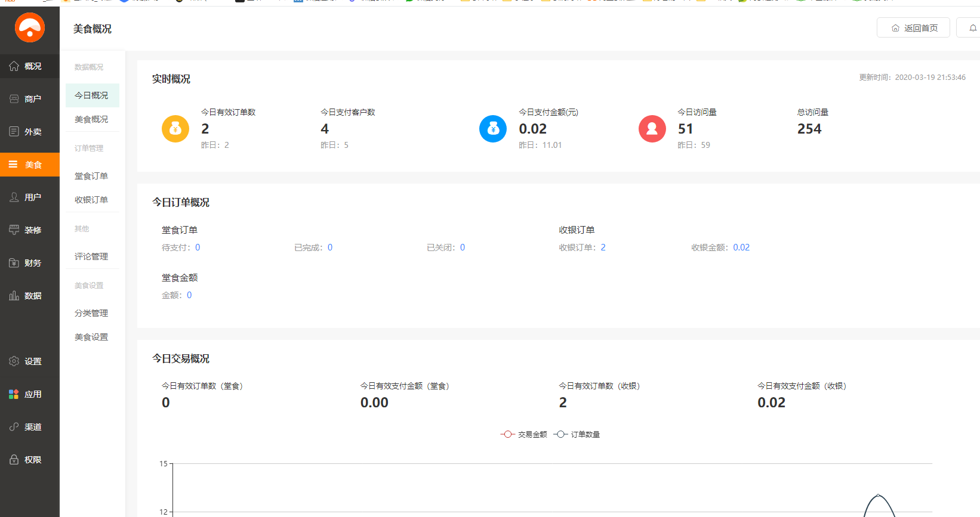The width and height of the screenshot is (980, 517).
Task: Open 财务 finance icon in sidebar
Action: (x=14, y=263)
